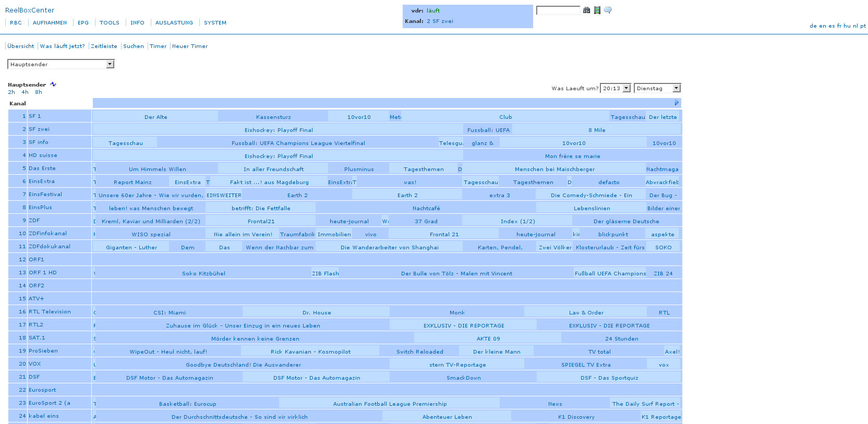This screenshot has width=868, height=424.
Task: Open the Dienstag day dropdown
Action: point(657,88)
